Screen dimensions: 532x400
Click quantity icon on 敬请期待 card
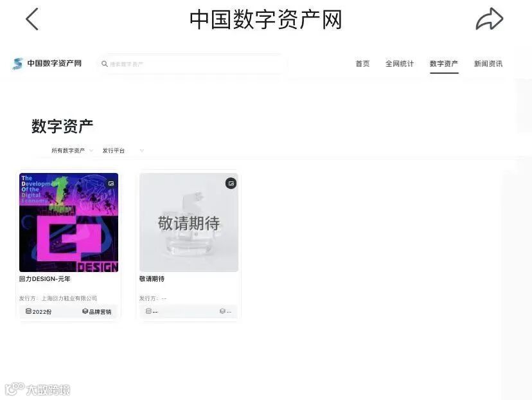tap(148, 311)
